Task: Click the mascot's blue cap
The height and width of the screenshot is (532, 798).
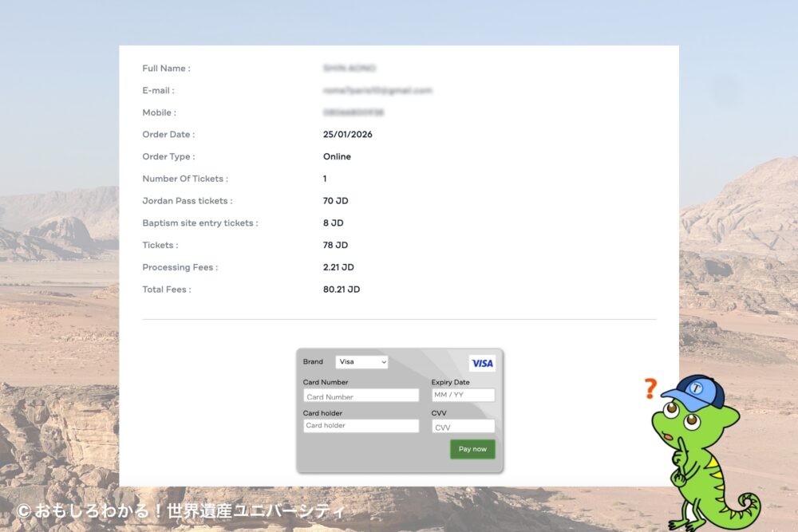Action: [x=693, y=392]
